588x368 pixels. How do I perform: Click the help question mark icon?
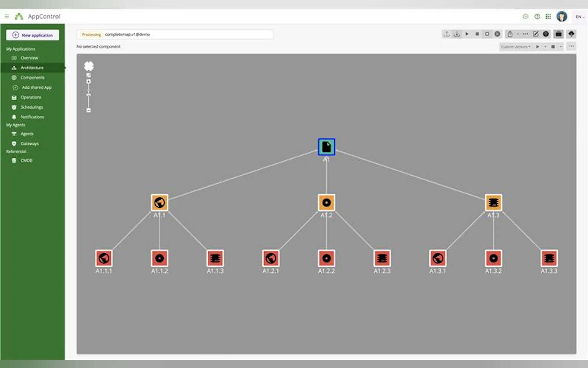click(x=537, y=16)
